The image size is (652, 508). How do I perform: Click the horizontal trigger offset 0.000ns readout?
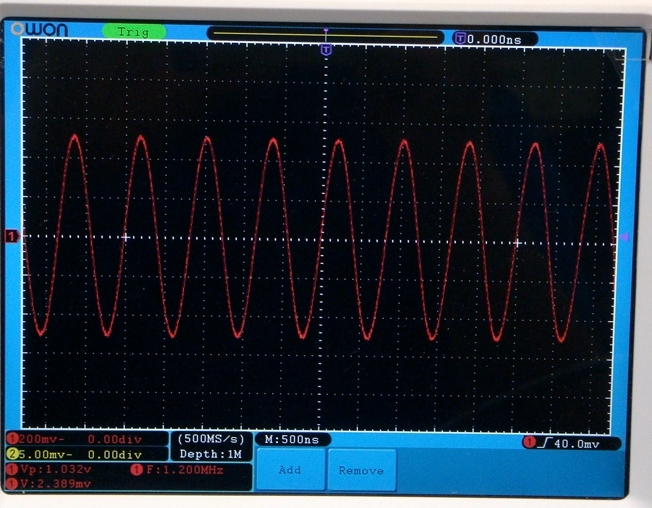494,39
